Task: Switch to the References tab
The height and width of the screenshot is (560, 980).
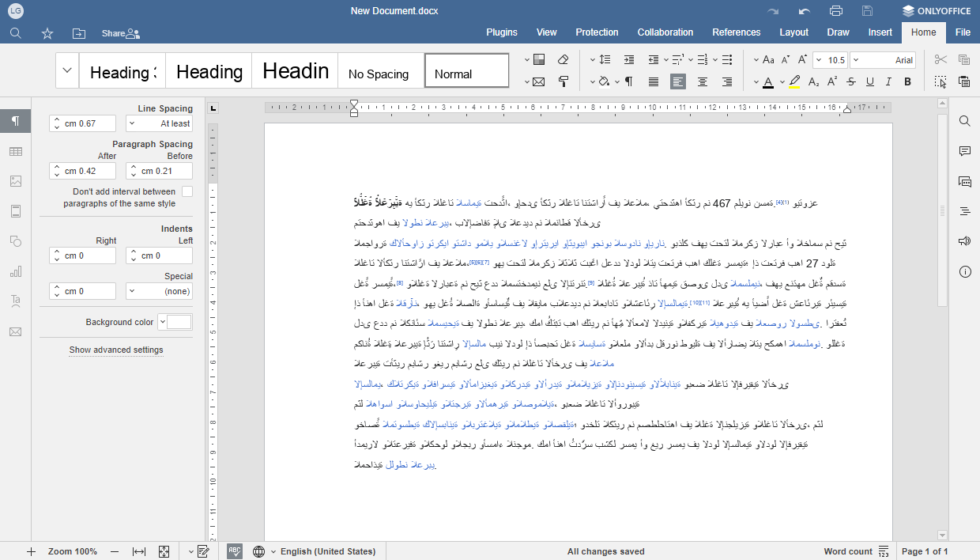Action: [x=737, y=32]
